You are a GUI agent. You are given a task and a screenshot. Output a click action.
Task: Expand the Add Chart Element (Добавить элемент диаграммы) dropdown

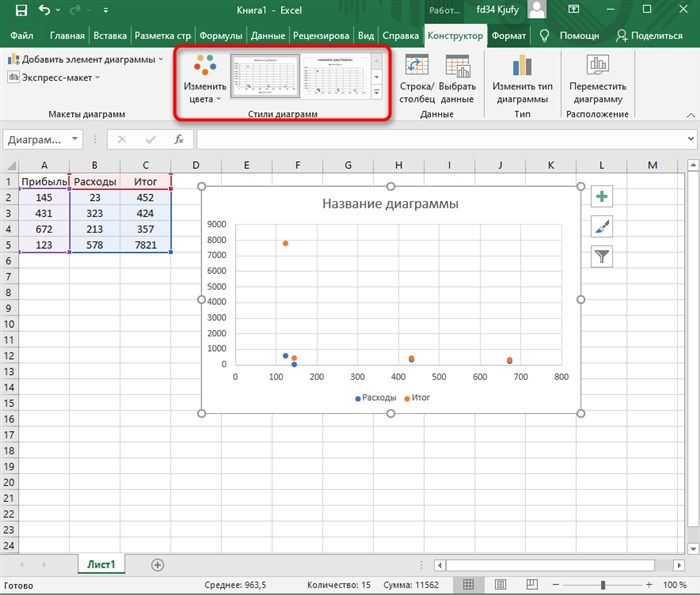[85, 59]
